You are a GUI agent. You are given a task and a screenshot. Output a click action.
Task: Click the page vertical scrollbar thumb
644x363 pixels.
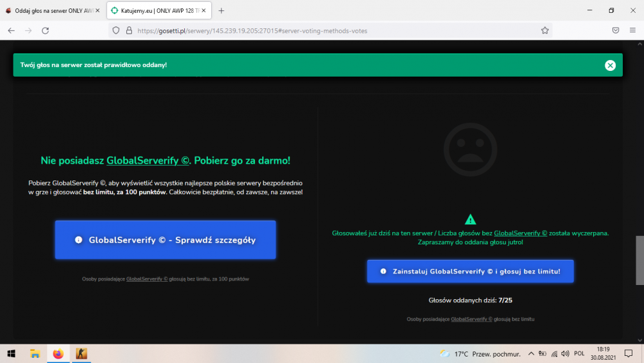640,260
